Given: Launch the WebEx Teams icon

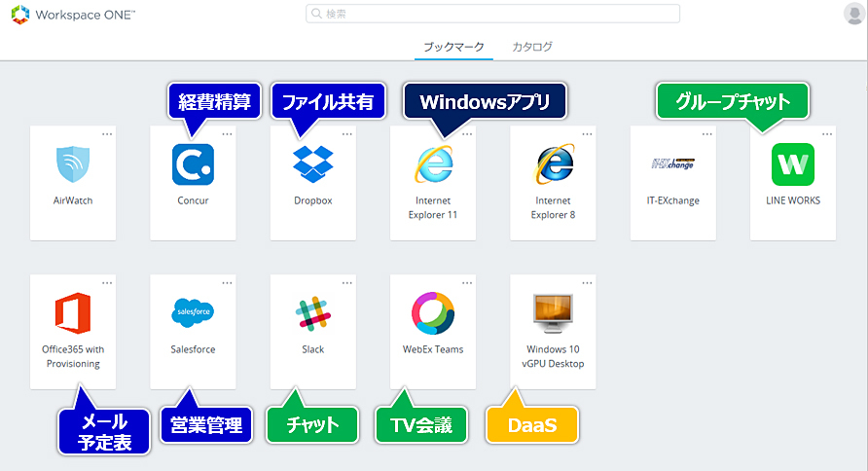Looking at the screenshot, I should pos(433,313).
